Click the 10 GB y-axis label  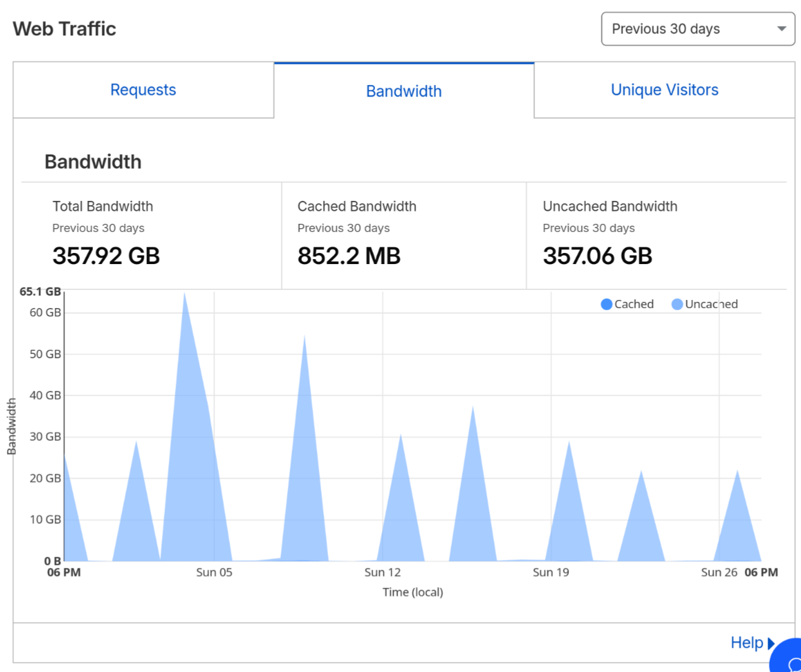(x=45, y=519)
